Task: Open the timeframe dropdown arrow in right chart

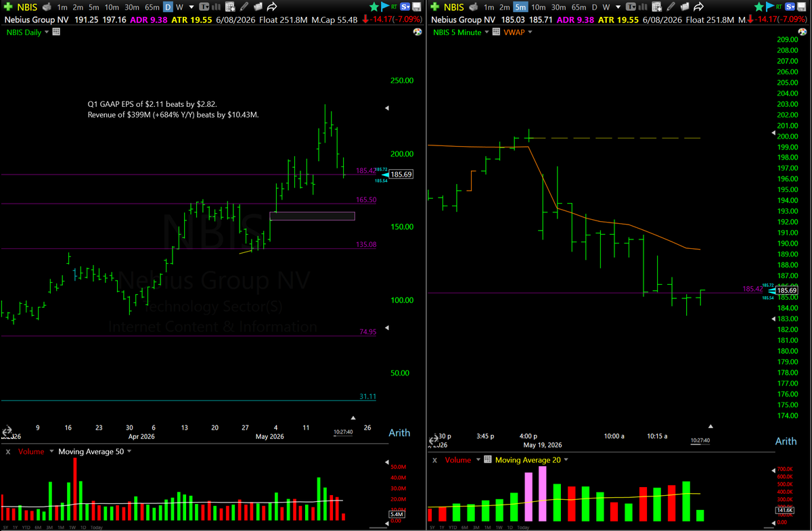Action: (x=618, y=6)
